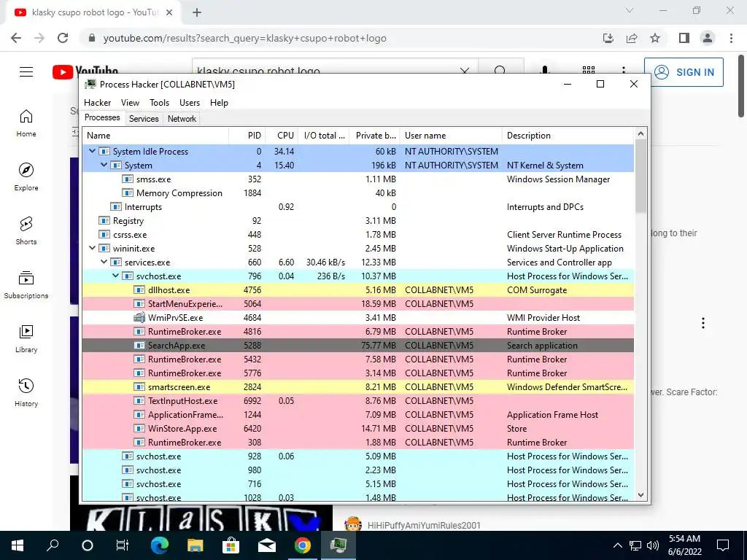
Task: Open Shorts in YouTube sidebar
Action: (x=26, y=230)
